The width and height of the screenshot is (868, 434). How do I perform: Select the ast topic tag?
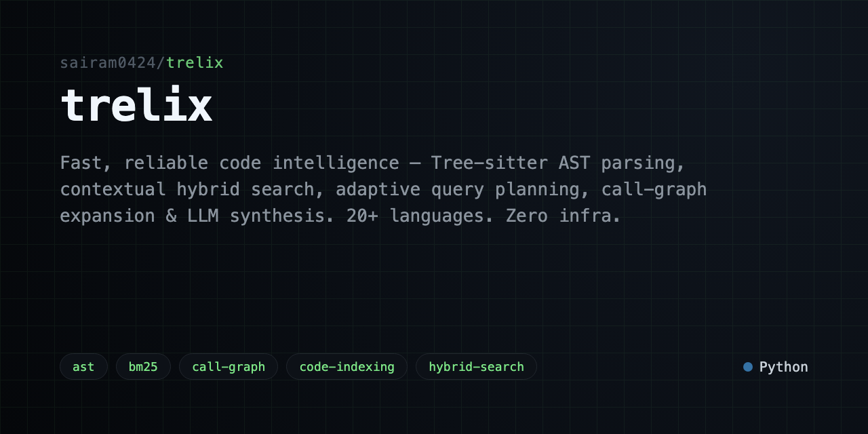[83, 367]
